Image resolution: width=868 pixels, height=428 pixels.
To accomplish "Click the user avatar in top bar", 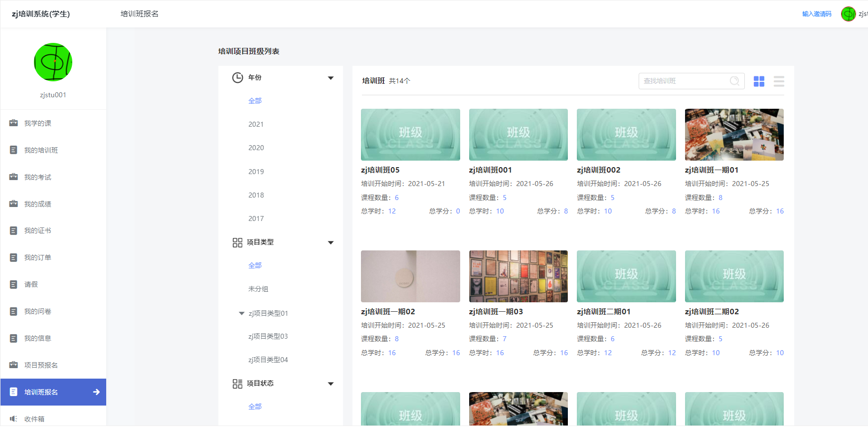I will coord(848,14).
